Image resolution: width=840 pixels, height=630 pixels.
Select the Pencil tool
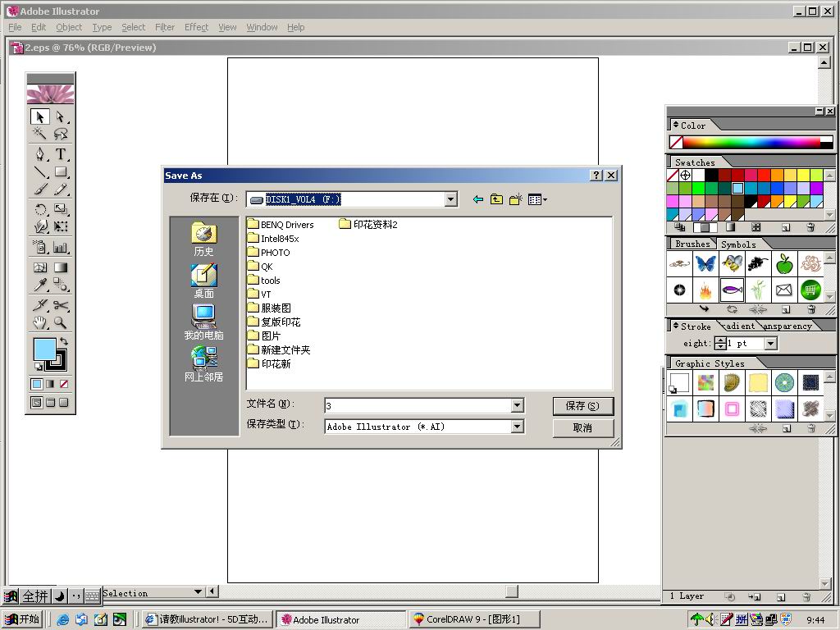[x=61, y=189]
